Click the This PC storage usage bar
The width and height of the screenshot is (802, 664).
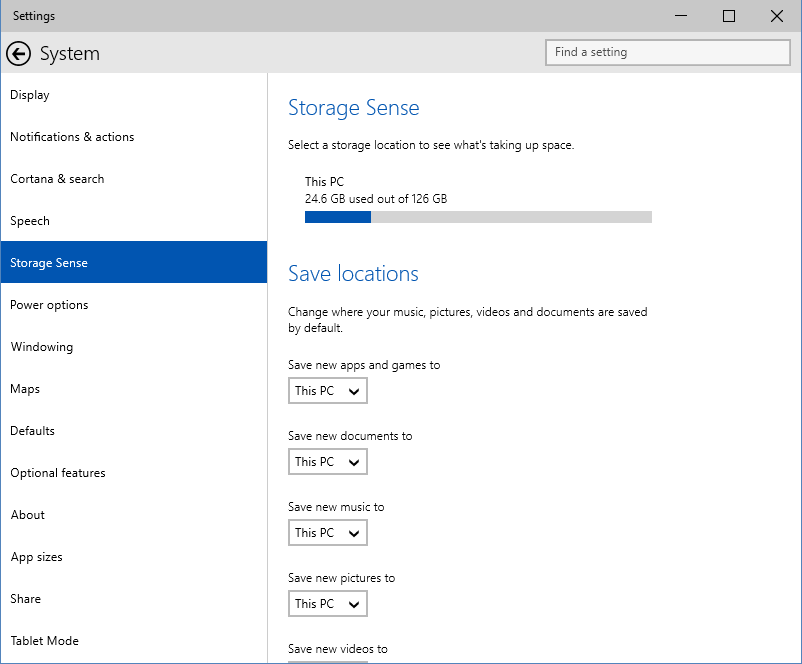point(478,216)
